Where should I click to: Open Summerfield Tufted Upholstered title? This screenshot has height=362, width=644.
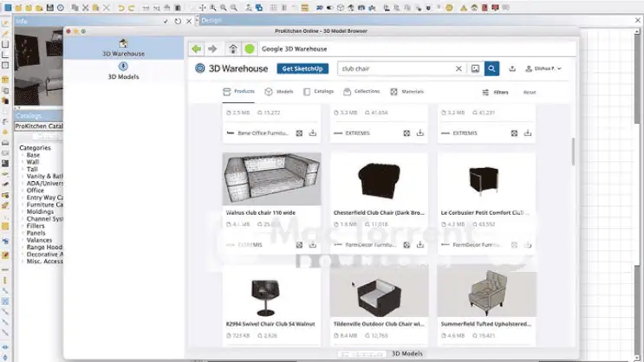point(486,324)
